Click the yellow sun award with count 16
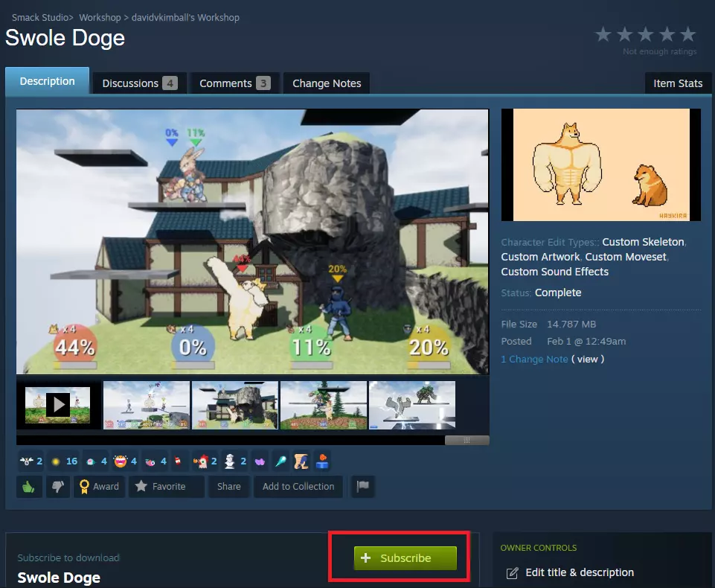The height and width of the screenshot is (588, 715). click(64, 461)
